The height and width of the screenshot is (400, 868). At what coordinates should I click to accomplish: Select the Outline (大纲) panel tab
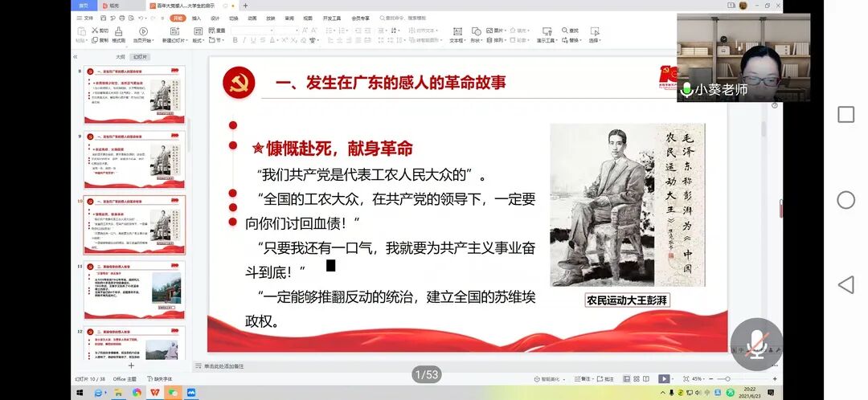pos(120,57)
